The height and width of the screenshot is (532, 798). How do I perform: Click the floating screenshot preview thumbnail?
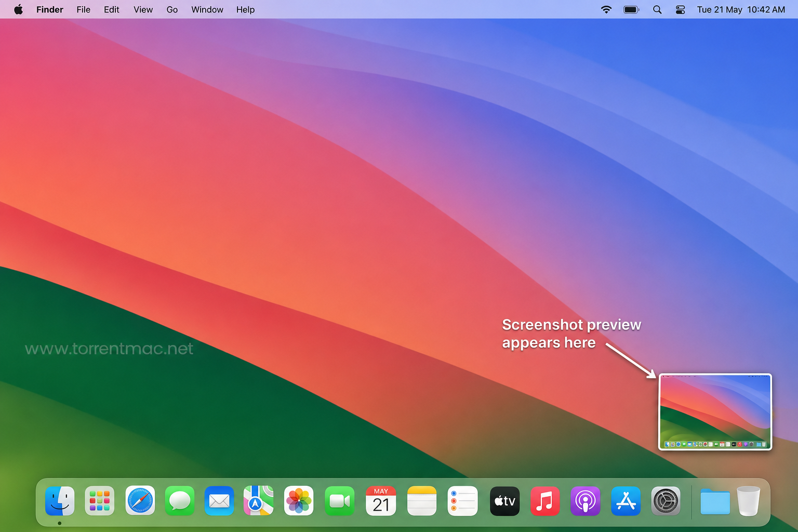(715, 411)
